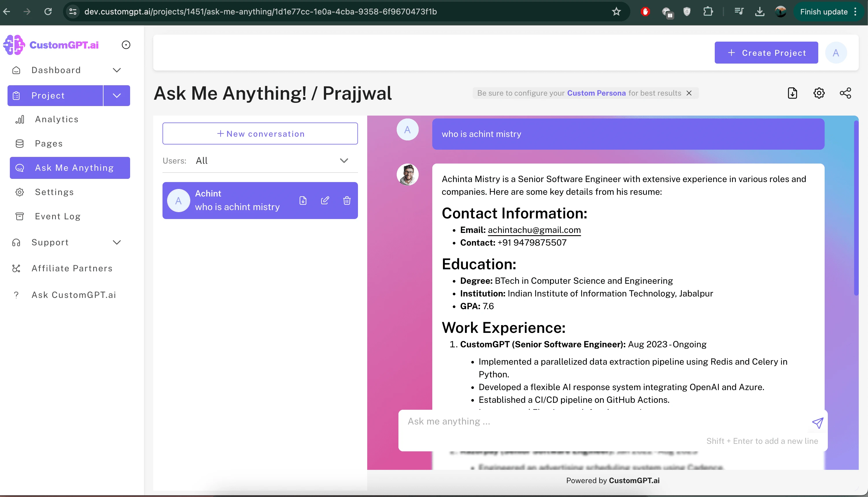The height and width of the screenshot is (497, 868).
Task: Open browser downloads icon
Action: point(760,12)
